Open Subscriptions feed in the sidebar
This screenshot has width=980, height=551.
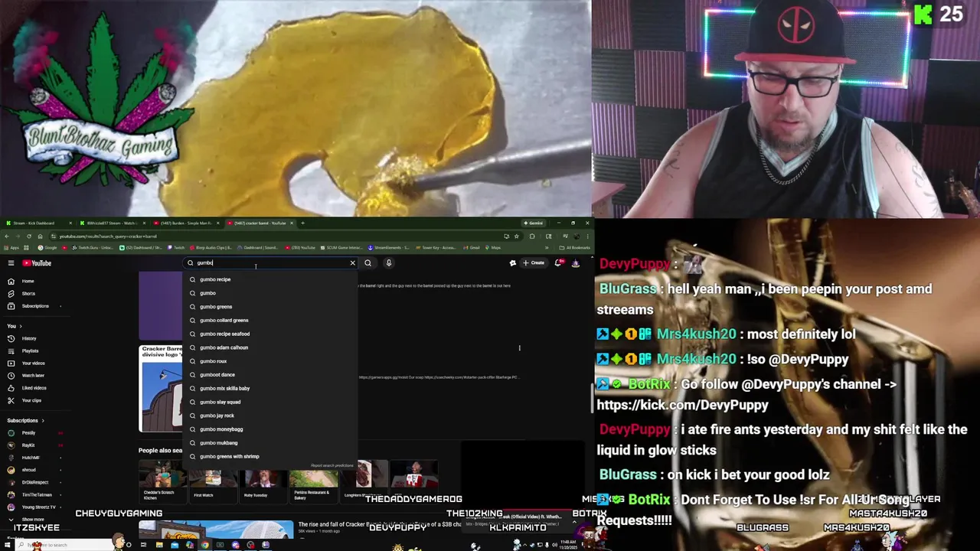point(35,306)
